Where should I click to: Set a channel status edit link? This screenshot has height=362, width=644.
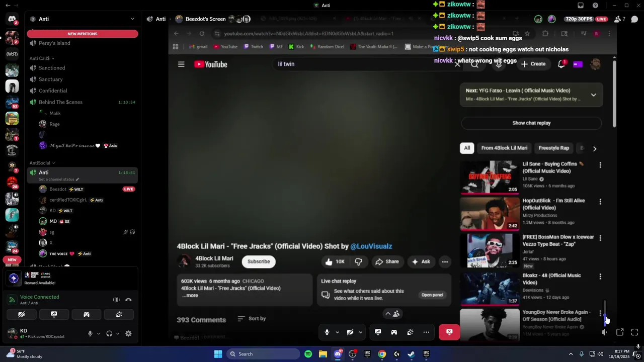tap(59, 179)
